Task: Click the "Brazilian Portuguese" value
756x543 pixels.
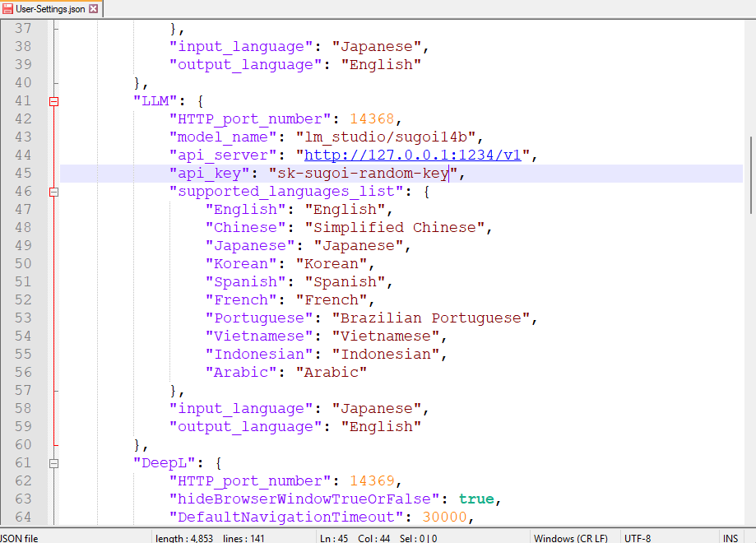Action: point(431,318)
